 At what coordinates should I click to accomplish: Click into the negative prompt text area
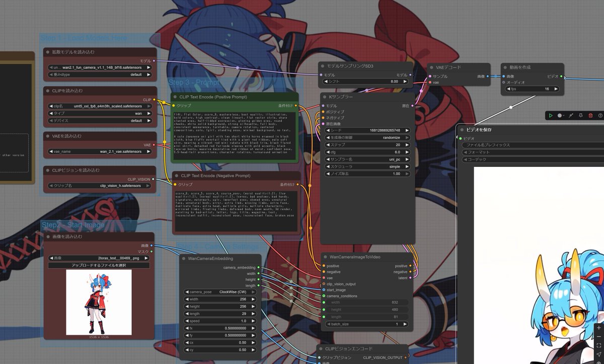tap(237, 211)
